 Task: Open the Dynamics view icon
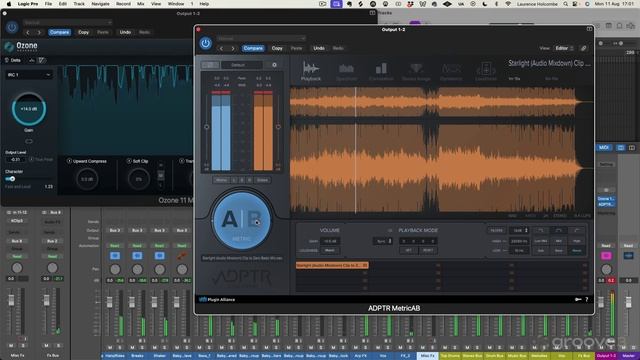click(451, 71)
